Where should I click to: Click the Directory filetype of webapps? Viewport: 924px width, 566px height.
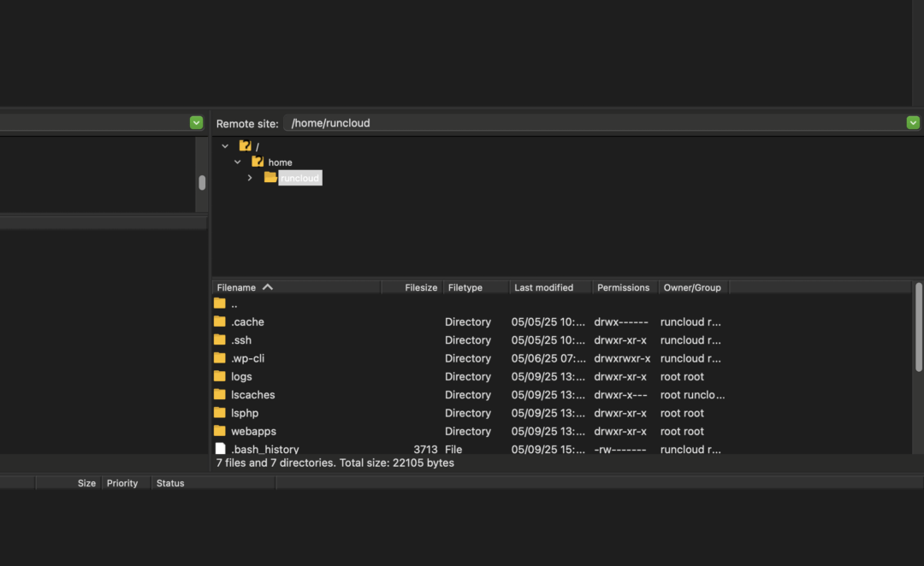[468, 432]
